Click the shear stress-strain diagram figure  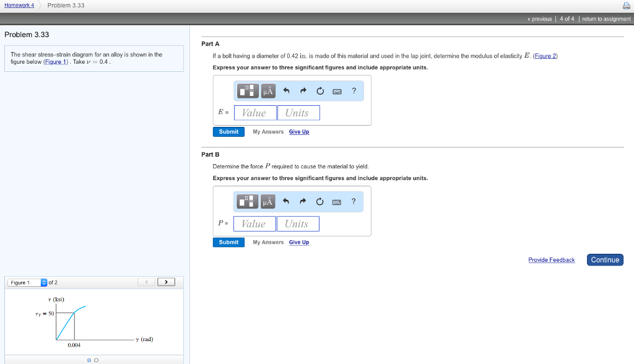94,323
